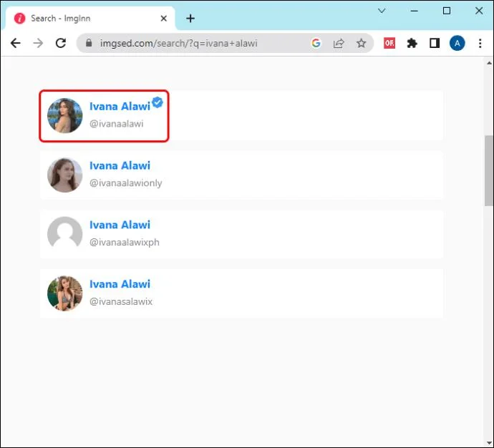Screen dimensions: 494x448
Task: Reload the current page
Action: pyautogui.click(x=60, y=43)
